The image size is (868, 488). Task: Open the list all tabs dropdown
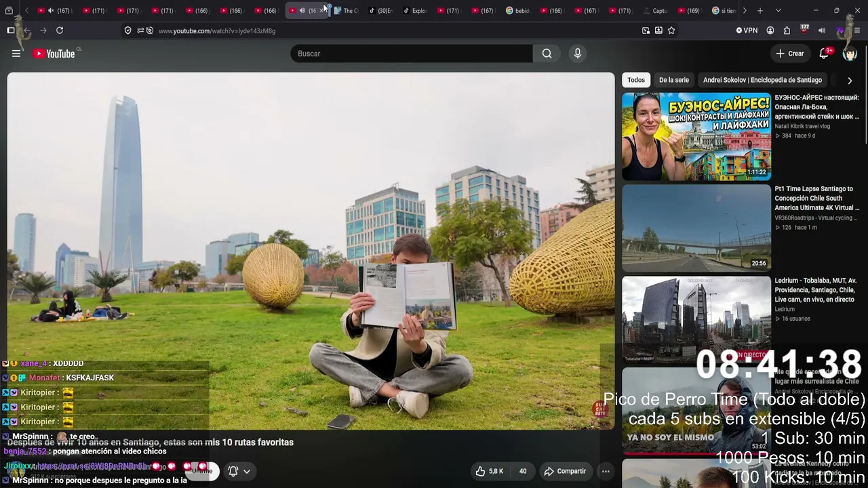(x=778, y=11)
